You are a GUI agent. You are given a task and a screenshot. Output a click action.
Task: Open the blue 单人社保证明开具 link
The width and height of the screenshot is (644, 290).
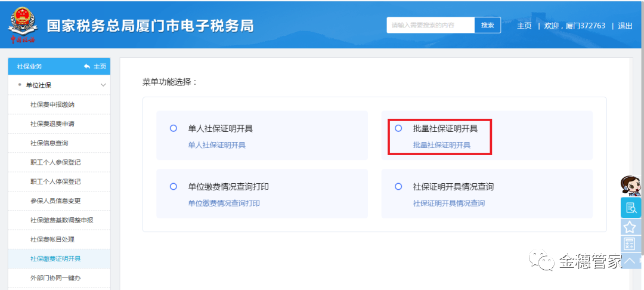coord(217,145)
